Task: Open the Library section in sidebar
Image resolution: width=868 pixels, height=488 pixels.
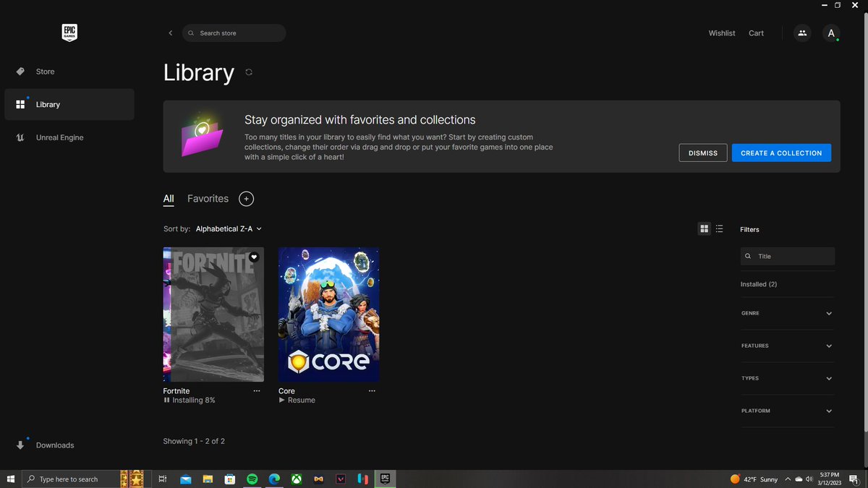Action: pyautogui.click(x=69, y=104)
